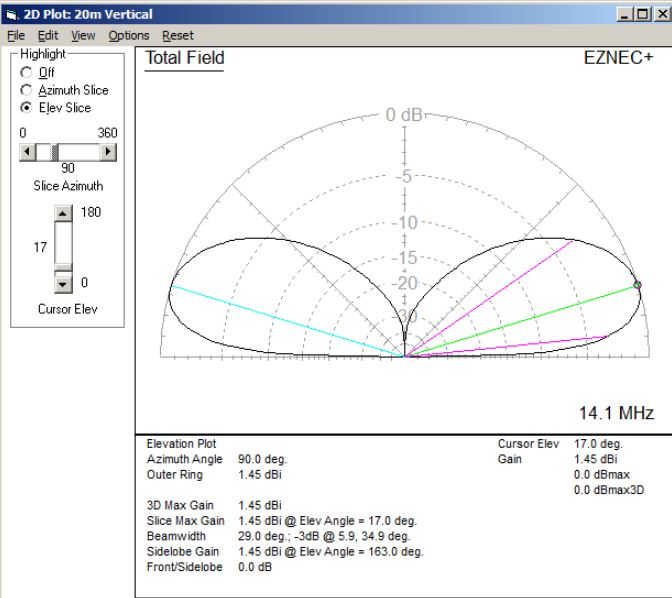
Task: Click the 3D Max Gain 1.45 dBi value
Action: tap(259, 505)
